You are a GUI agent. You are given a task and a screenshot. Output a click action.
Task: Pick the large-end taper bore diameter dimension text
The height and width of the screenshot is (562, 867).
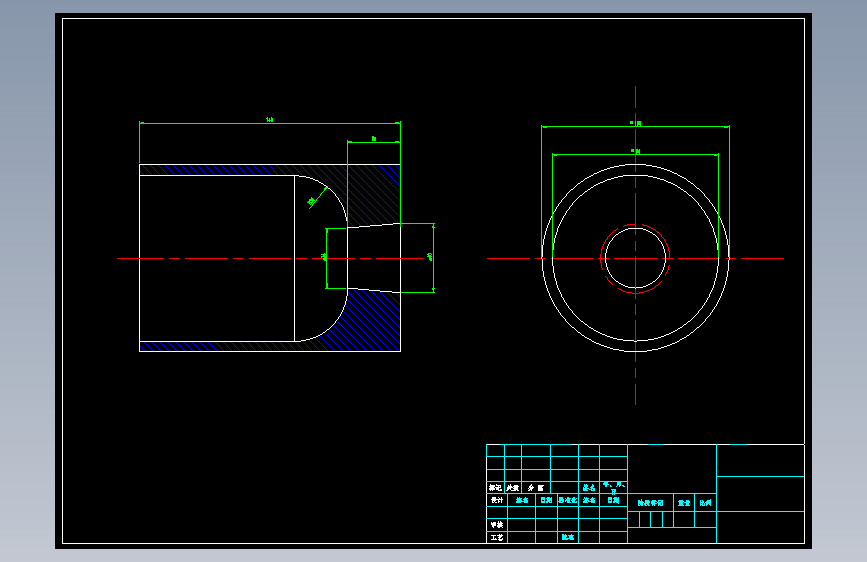coord(430,257)
